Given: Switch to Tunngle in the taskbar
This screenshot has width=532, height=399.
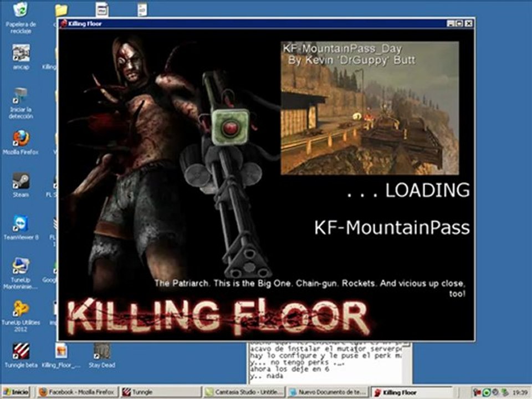Looking at the screenshot, I should click(x=160, y=392).
